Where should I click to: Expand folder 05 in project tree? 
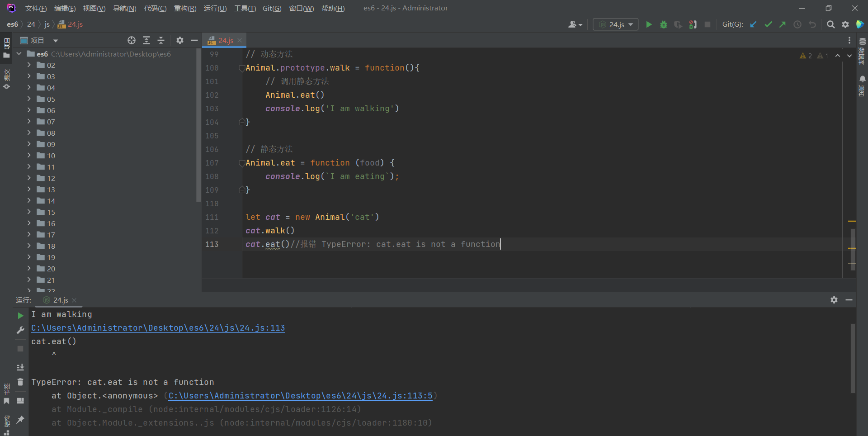[29, 99]
